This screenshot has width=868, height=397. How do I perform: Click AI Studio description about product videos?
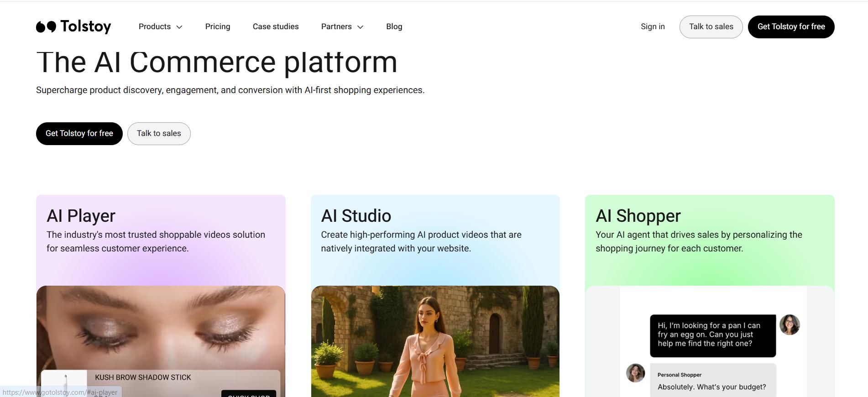tap(421, 241)
